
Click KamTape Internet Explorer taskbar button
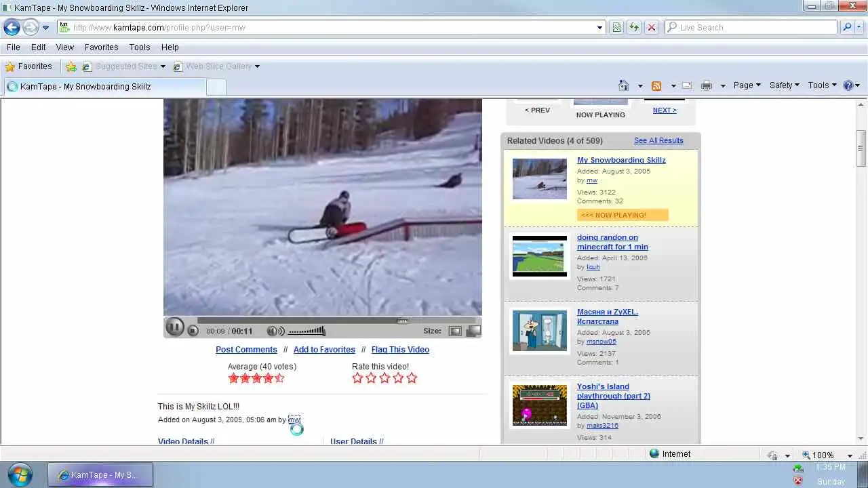(x=100, y=475)
